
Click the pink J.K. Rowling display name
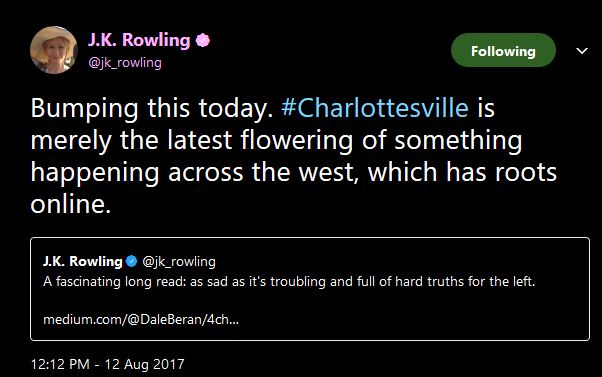[x=139, y=40]
